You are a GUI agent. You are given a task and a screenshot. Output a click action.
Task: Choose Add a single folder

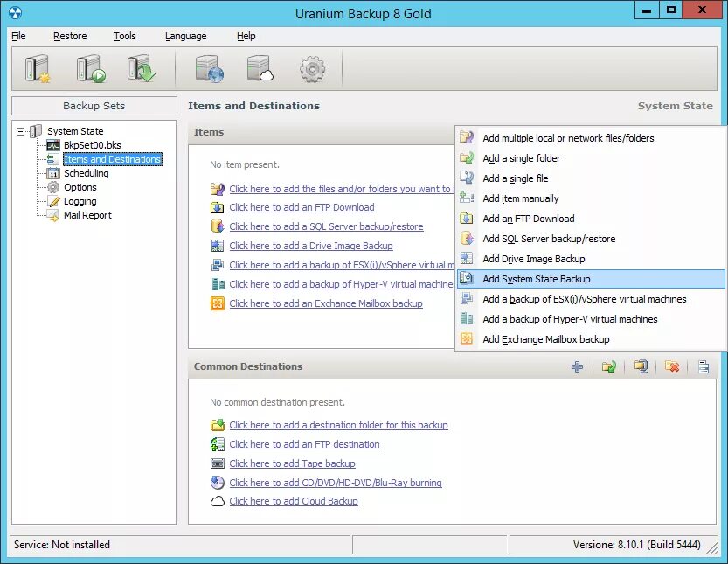591,158
